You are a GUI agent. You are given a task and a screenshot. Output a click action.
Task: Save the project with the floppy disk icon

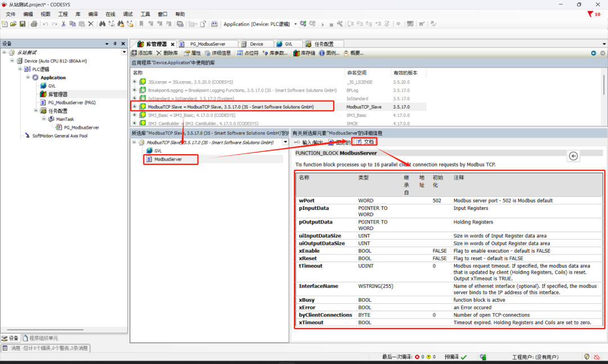click(23, 24)
